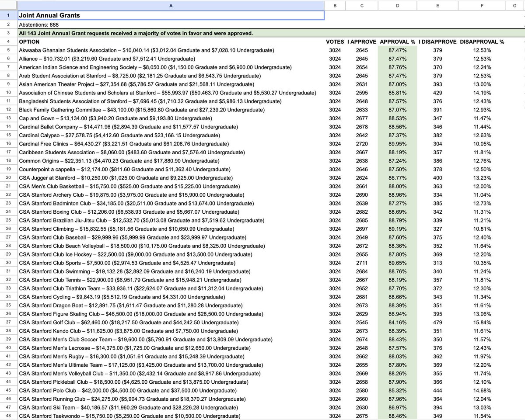Image resolution: width=525 pixels, height=420 pixels.
Task: Click disapprove count 400 in Jugger row
Action: tap(437, 178)
